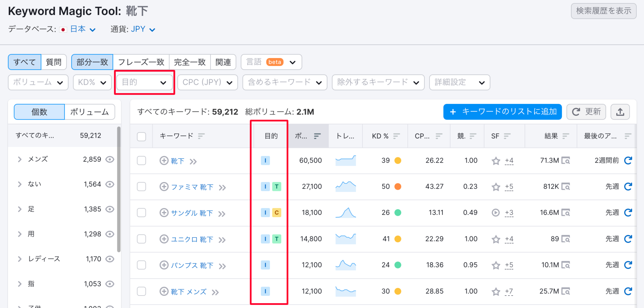
Task: Expand the 足 keyword group
Action: 20,209
